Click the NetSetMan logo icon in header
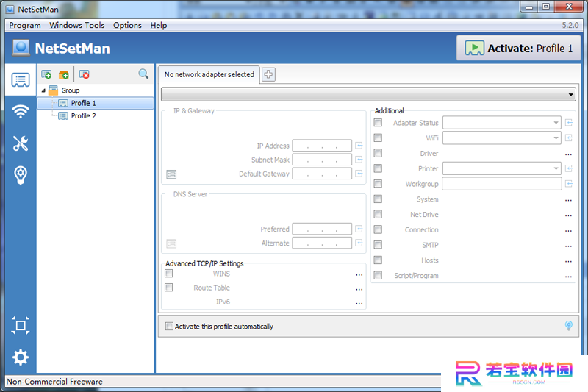The height and width of the screenshot is (392, 588). pyautogui.click(x=21, y=48)
